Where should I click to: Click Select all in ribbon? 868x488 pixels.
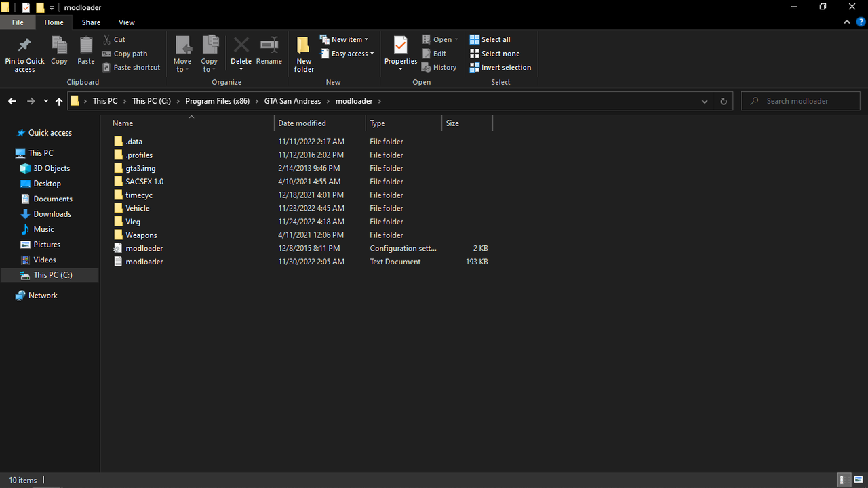tap(490, 39)
